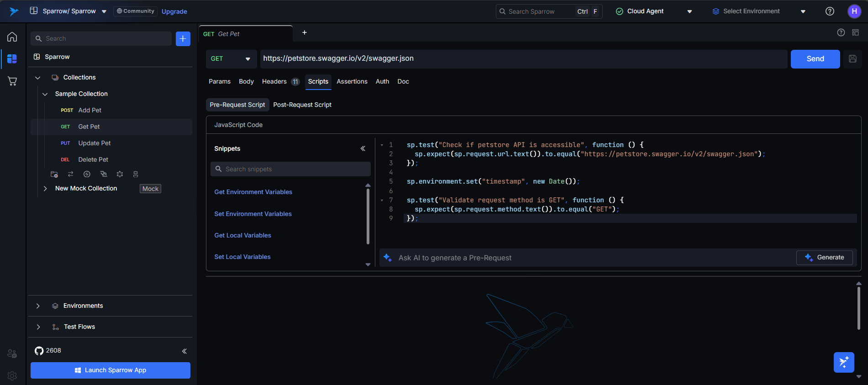Expand the Environments section
This screenshot has height=385, width=868.
click(38, 306)
